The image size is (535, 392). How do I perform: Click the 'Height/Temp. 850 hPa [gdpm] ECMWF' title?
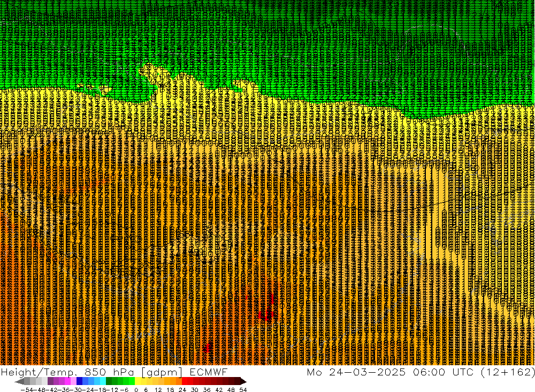pos(114,372)
